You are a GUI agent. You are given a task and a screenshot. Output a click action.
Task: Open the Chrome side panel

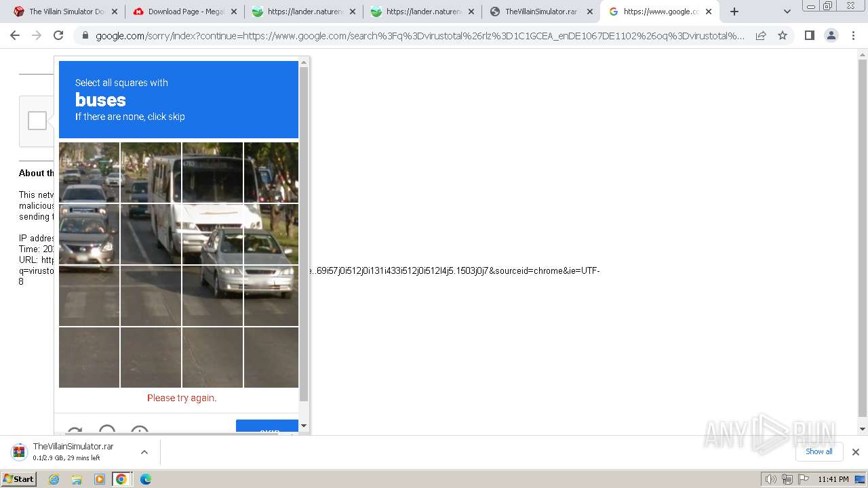coord(809,35)
